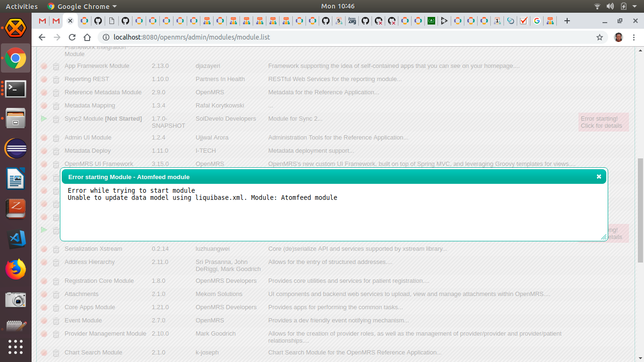Reload the module list page
Screen dimensions: 644x362
[72, 37]
